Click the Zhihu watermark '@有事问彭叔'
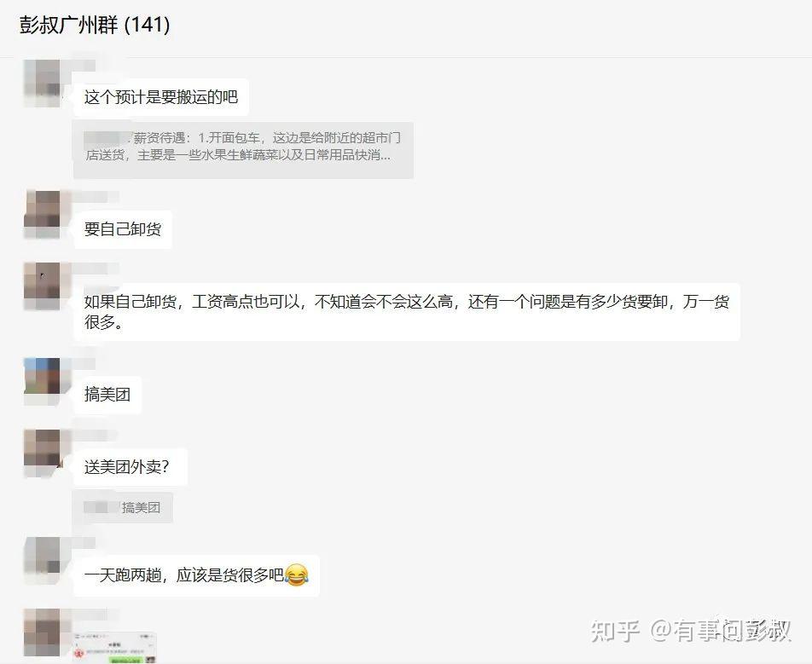Viewport: 812px width, 664px height. (x=721, y=630)
